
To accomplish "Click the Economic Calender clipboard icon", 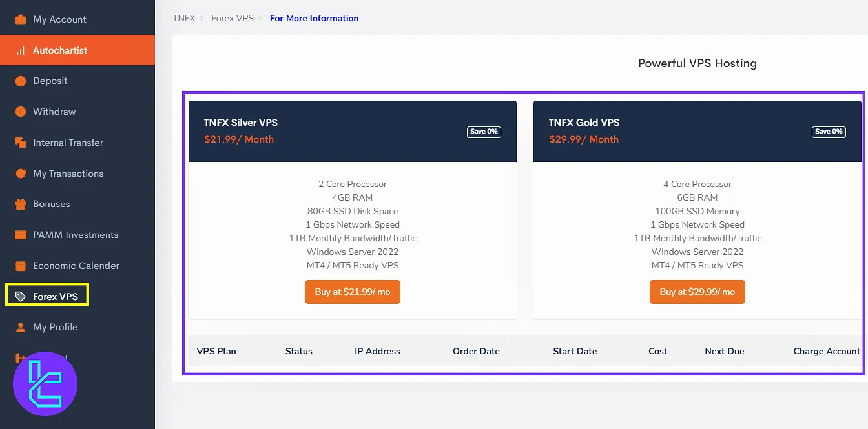I will pyautogui.click(x=21, y=266).
